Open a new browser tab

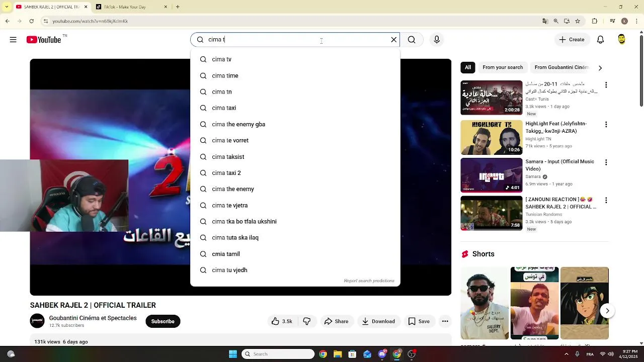[x=178, y=7]
